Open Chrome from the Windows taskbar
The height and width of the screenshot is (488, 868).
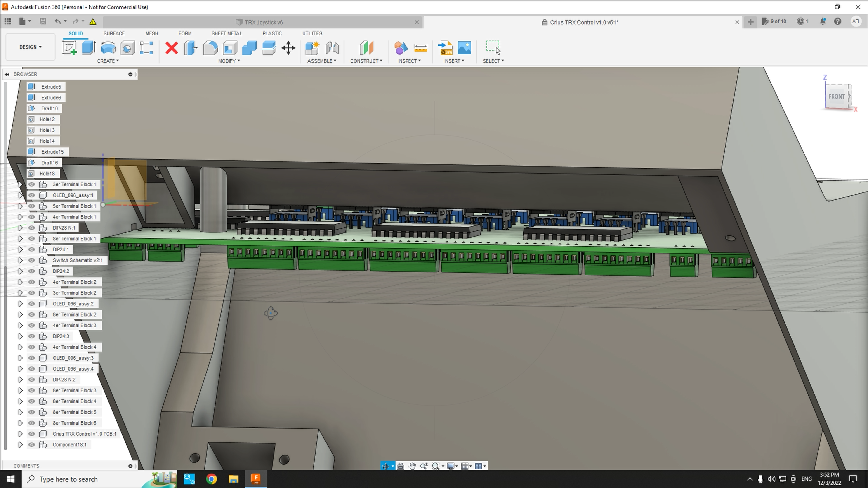(x=211, y=479)
